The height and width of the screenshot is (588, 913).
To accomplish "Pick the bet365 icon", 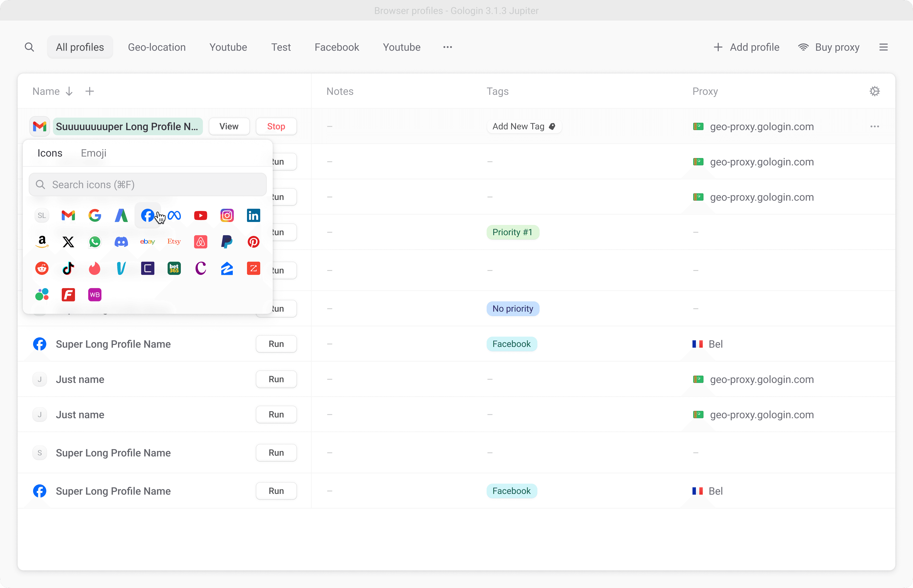I will [174, 269].
